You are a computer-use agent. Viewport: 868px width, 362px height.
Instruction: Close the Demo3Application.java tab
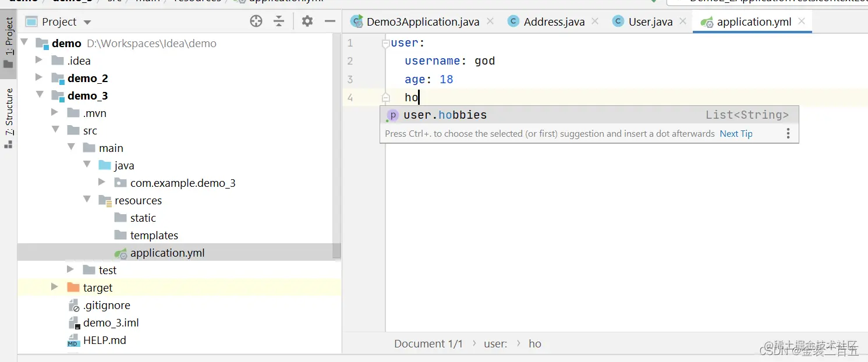tap(490, 21)
